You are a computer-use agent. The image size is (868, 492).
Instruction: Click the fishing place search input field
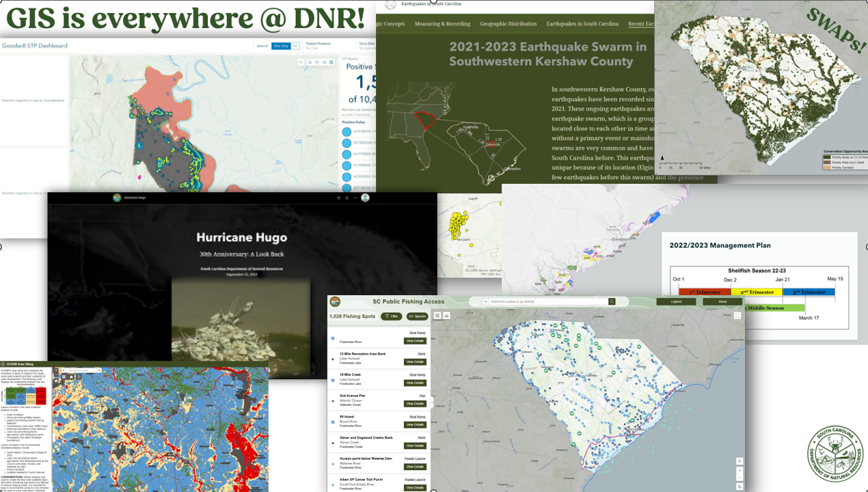pos(540,301)
